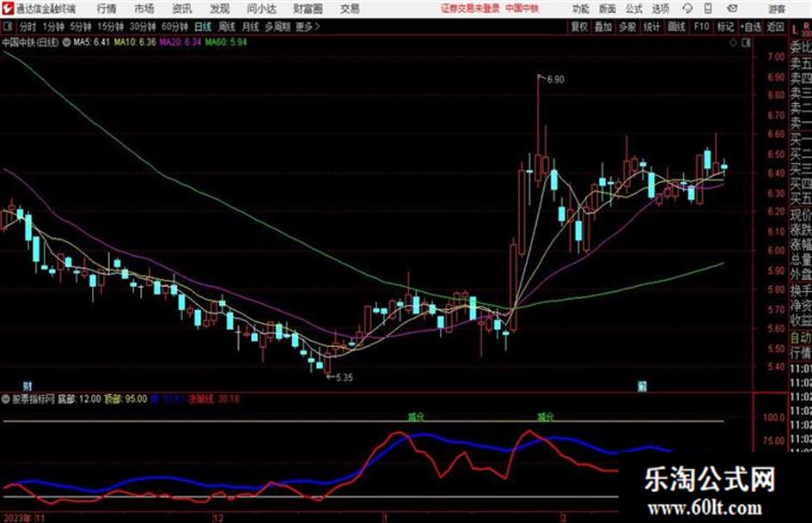
Task: Click the 统计 toolbar button
Action: [652, 27]
